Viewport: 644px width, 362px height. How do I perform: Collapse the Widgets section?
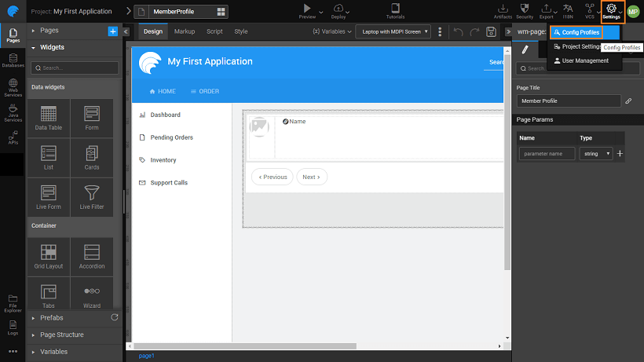click(52, 47)
